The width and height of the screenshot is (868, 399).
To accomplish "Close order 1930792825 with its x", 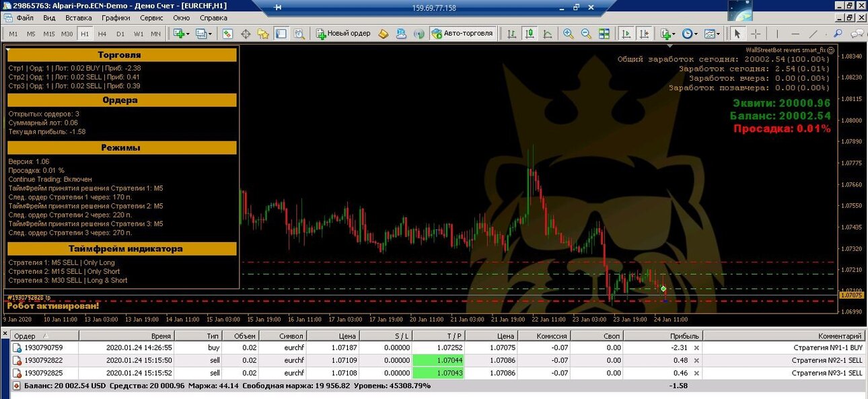I will coord(696,372).
